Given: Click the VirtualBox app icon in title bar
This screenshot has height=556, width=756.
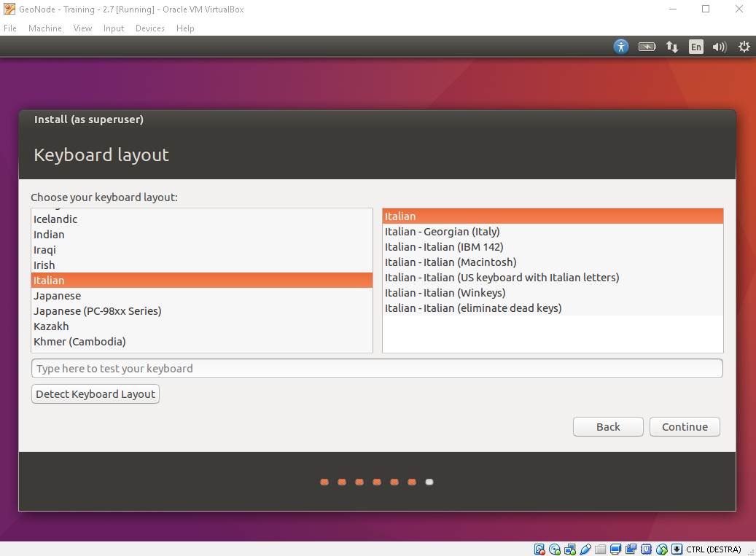Looking at the screenshot, I should [9, 9].
